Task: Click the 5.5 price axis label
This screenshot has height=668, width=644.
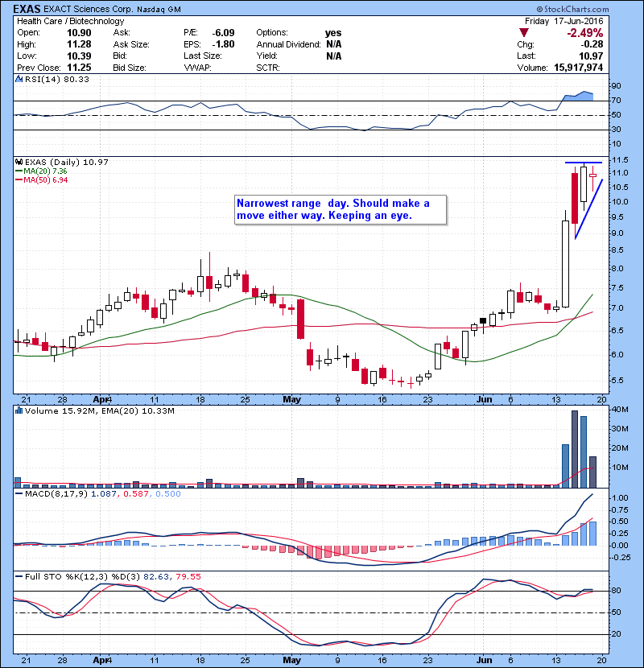Action: pyautogui.click(x=617, y=381)
